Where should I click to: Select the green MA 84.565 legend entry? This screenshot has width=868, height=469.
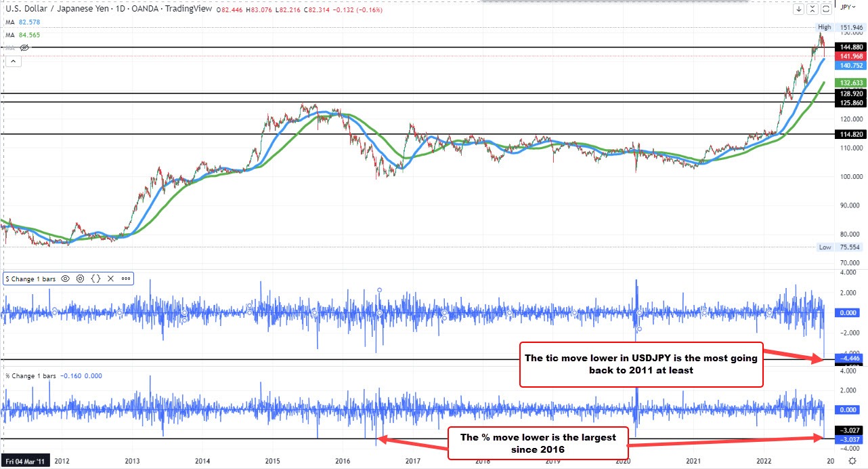click(22, 35)
